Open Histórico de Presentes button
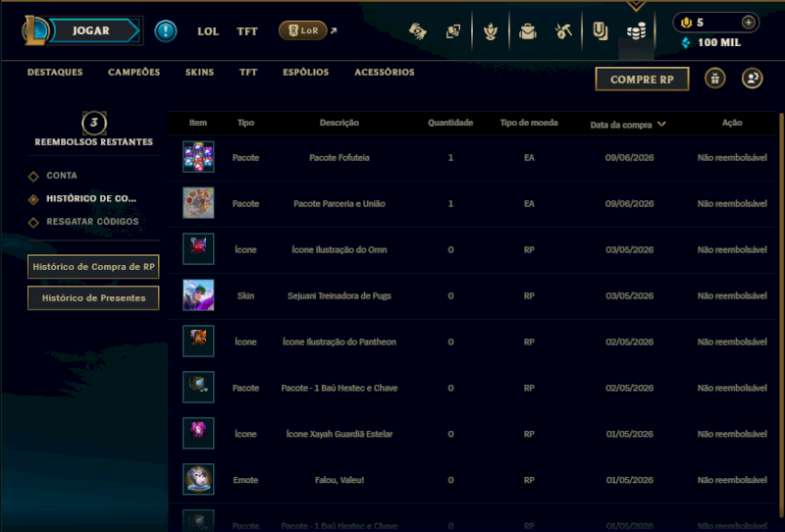785x532 pixels. pos(93,298)
